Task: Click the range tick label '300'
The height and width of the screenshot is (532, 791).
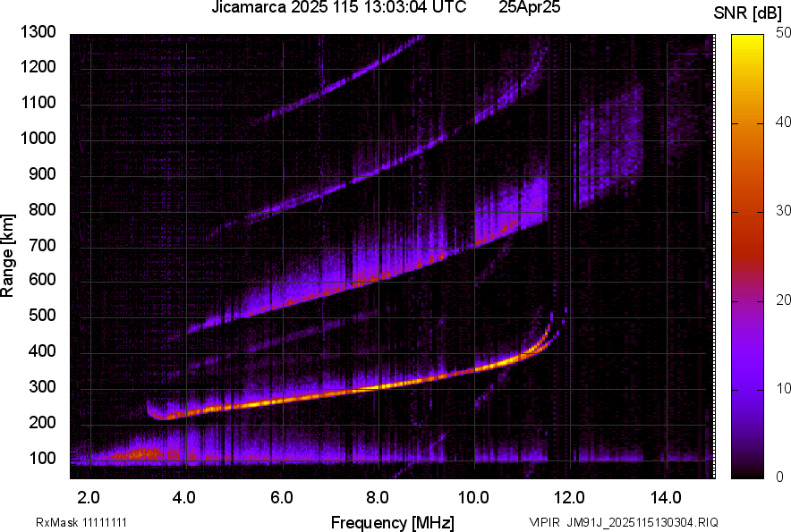Action: [42, 387]
